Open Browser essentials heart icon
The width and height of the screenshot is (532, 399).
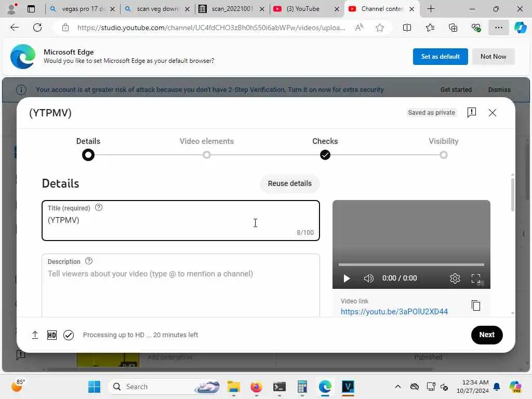pyautogui.click(x=476, y=28)
